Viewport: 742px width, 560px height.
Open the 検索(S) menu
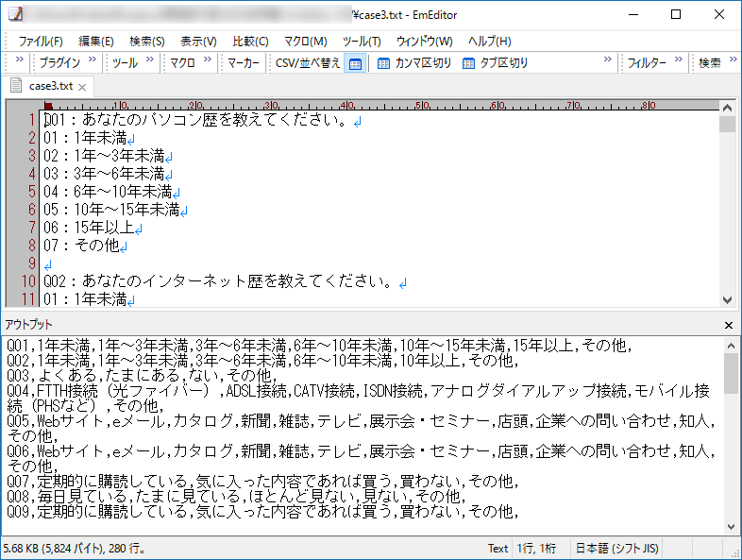pos(147,42)
